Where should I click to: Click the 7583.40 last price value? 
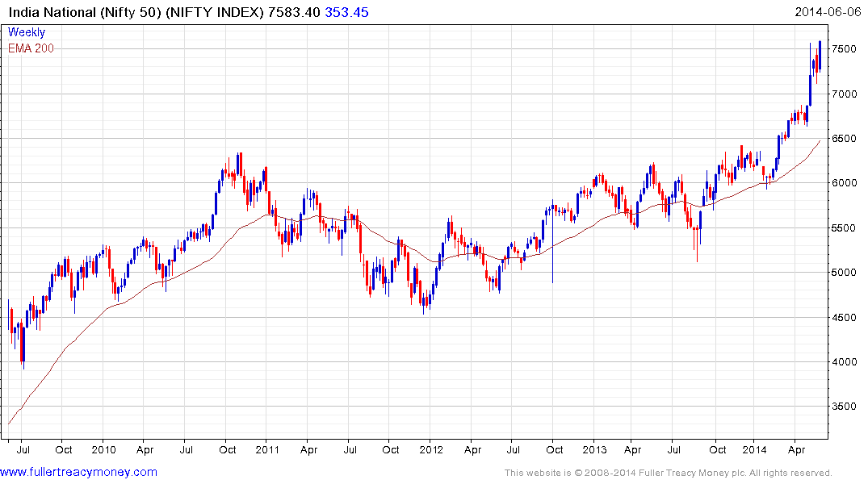294,12
